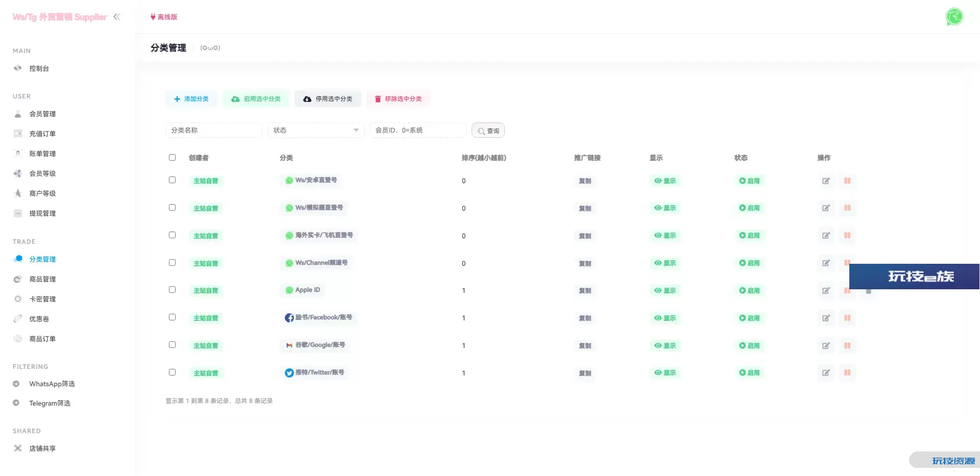Open 充值订单 recharge orders
Viewport: 980px width, 476px height.
click(x=42, y=134)
